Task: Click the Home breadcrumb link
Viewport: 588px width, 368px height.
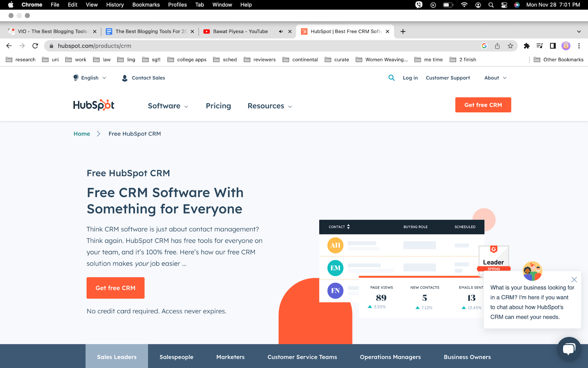Action: tap(82, 134)
